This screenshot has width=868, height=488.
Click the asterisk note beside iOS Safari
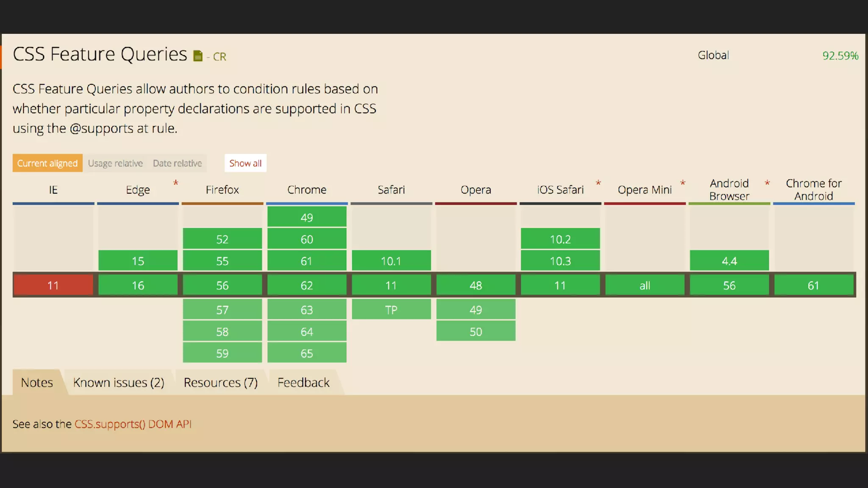pyautogui.click(x=598, y=183)
